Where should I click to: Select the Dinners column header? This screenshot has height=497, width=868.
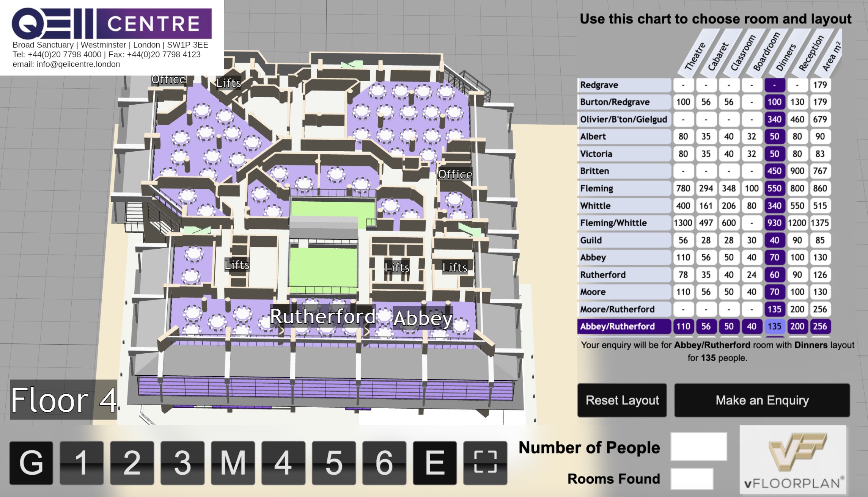[x=785, y=57]
